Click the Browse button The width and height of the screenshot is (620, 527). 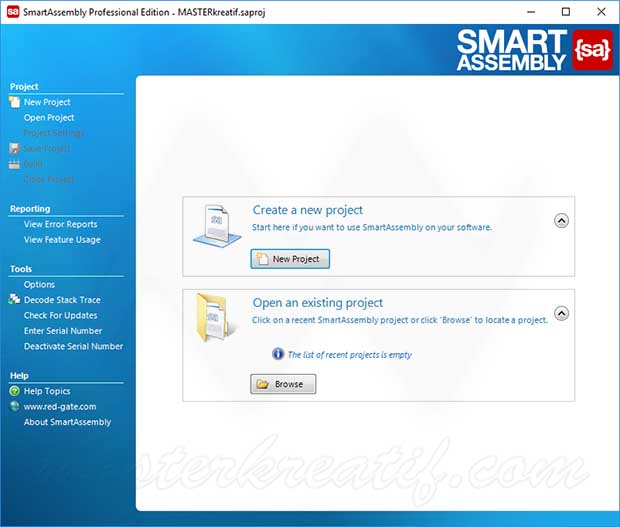point(283,384)
